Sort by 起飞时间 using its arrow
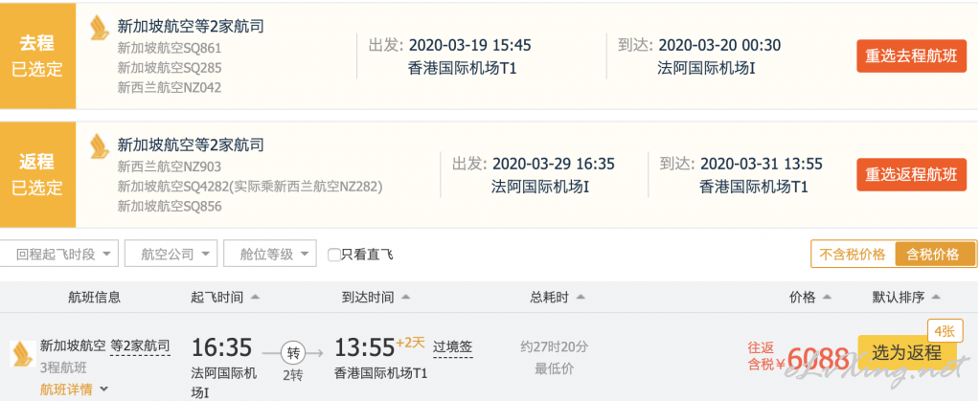The width and height of the screenshot is (980, 401). click(x=256, y=298)
